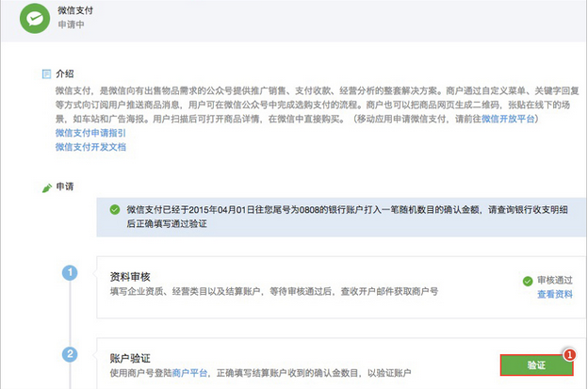Image resolution: width=588 pixels, height=389 pixels.
Task: Open 微信支付开发文档 link
Action: [90, 147]
